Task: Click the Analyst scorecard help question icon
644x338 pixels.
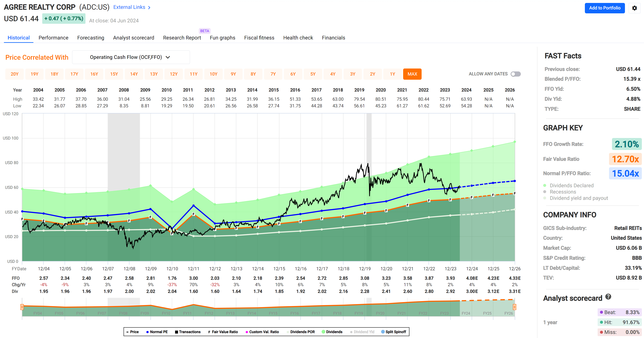Action: pyautogui.click(x=608, y=297)
